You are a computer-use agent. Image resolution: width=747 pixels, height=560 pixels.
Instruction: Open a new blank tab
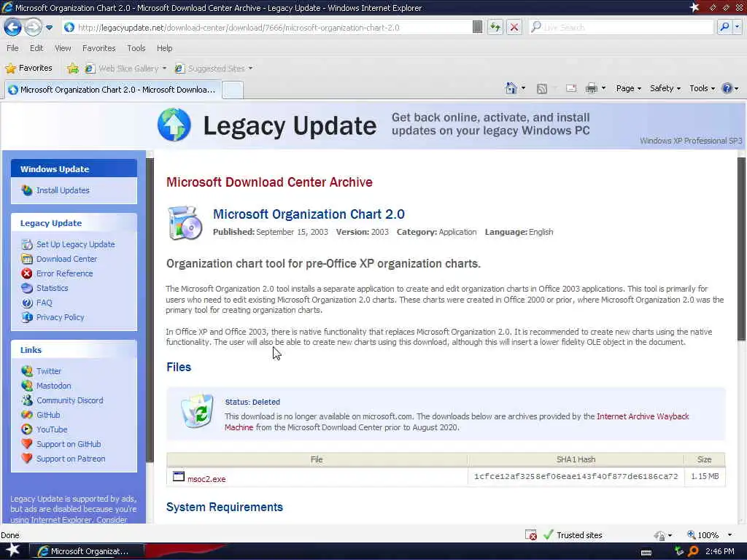point(233,90)
